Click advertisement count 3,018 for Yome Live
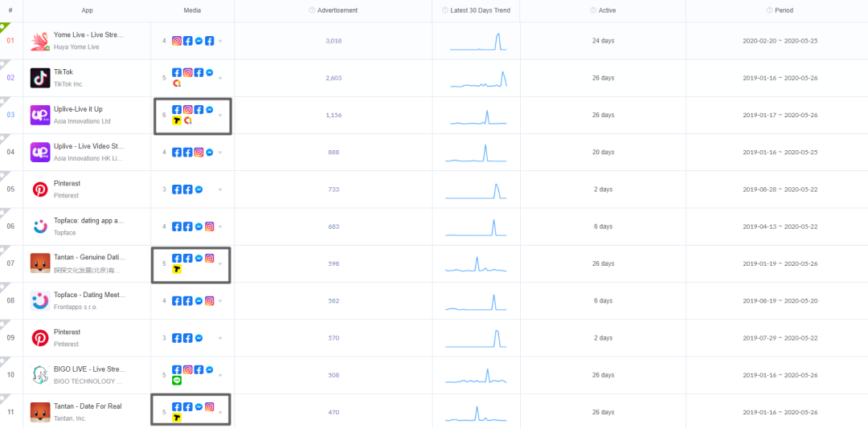 click(333, 40)
